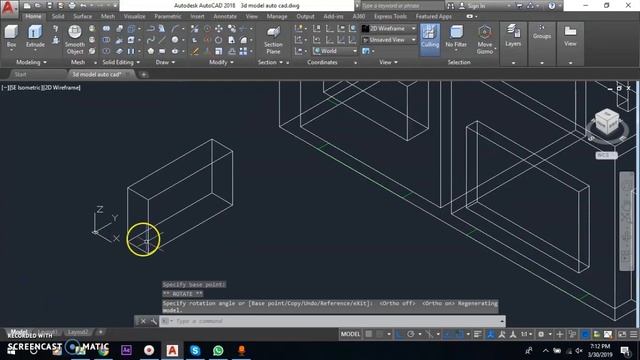Open the Surface ribbon tab

tap(82, 16)
